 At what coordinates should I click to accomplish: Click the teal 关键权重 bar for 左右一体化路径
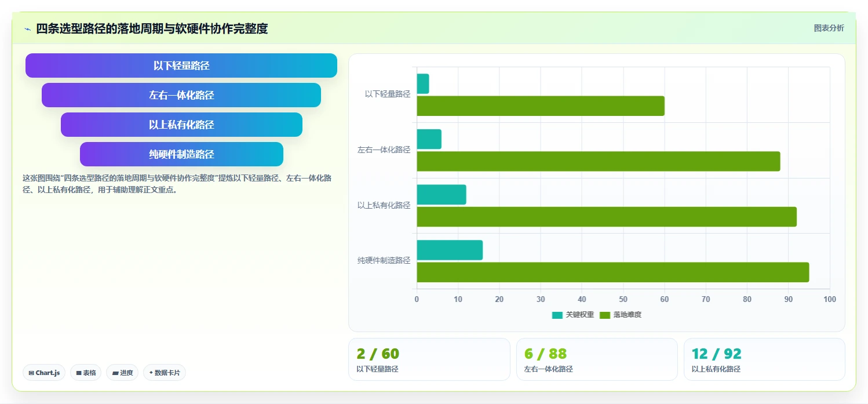coord(429,139)
